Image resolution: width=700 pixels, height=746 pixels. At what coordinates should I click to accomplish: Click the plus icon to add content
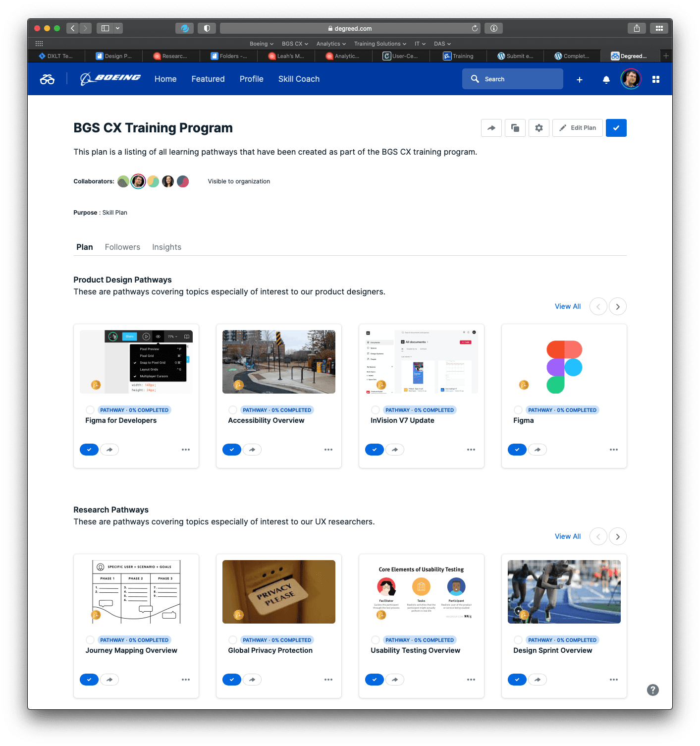tap(579, 79)
